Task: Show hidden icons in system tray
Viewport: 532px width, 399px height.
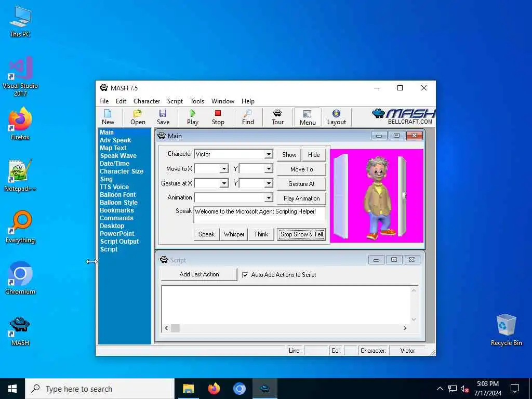Action: tap(440, 389)
